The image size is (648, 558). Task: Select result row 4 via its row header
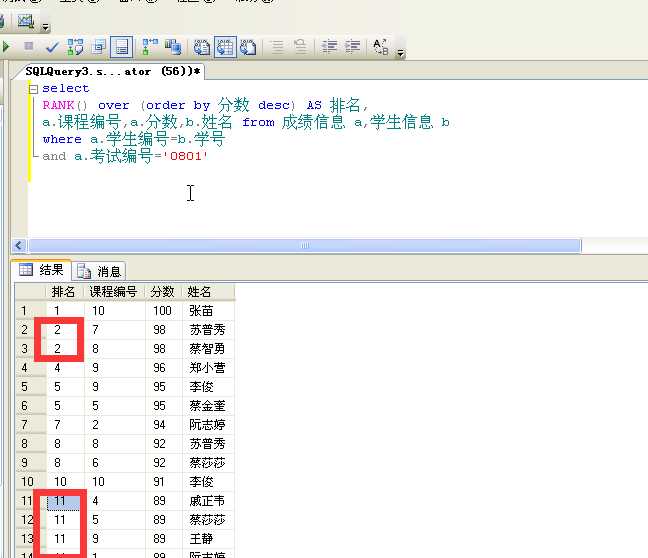click(31, 367)
